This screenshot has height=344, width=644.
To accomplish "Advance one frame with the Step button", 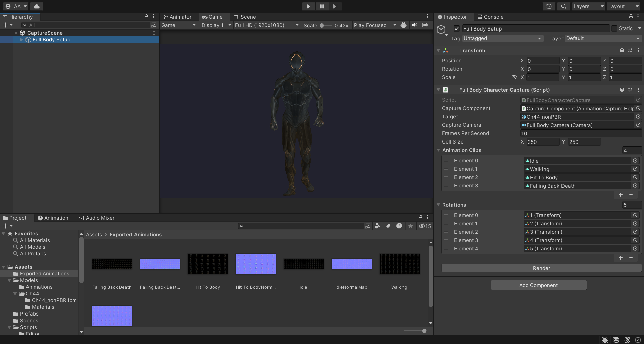I will [335, 6].
